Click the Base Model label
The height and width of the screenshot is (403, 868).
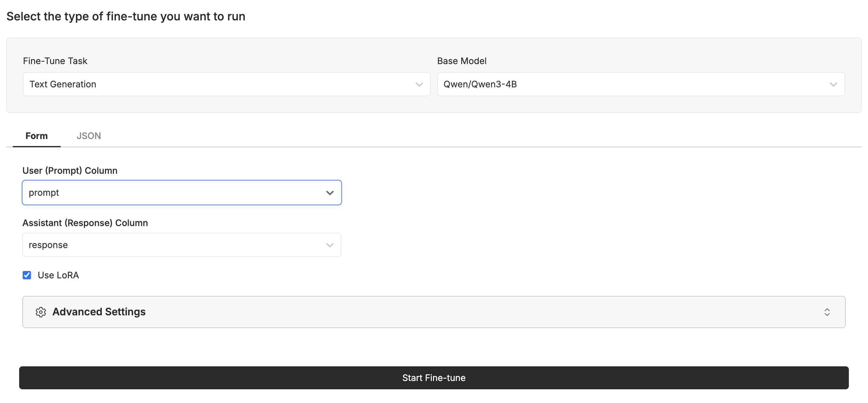(x=462, y=61)
